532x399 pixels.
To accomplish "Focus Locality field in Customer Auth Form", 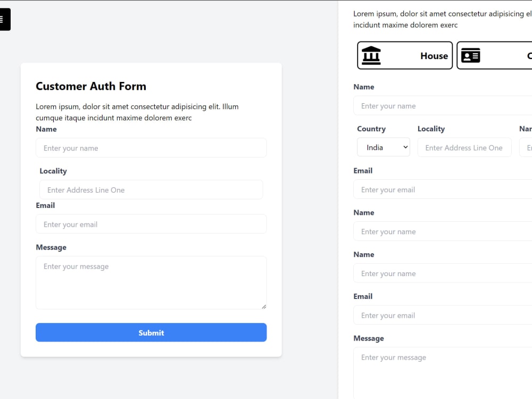I will (x=151, y=190).
